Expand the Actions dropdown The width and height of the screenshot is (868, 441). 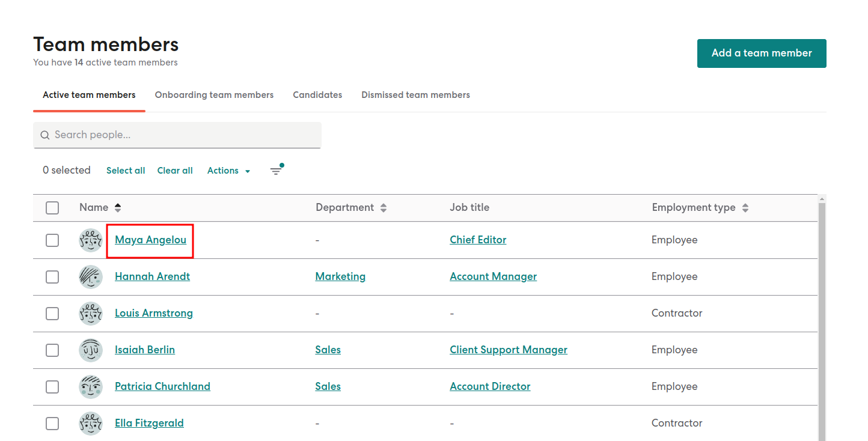[228, 171]
